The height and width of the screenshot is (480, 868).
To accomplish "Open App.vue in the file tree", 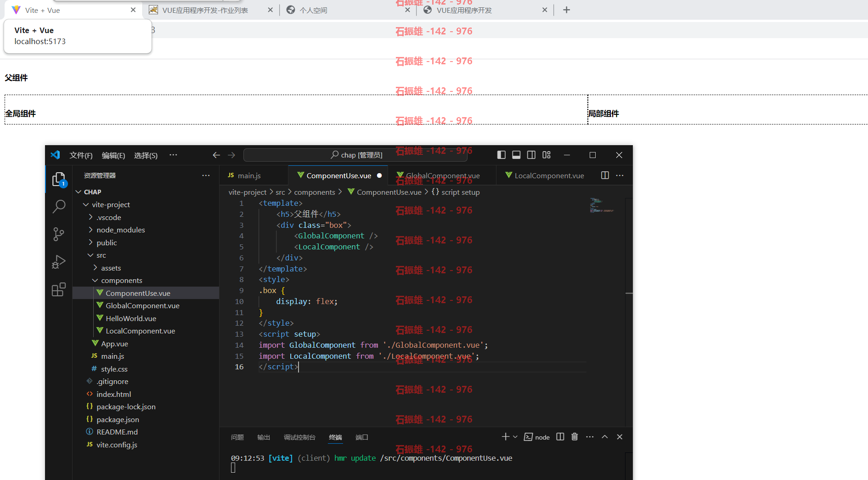I will [146, 344].
